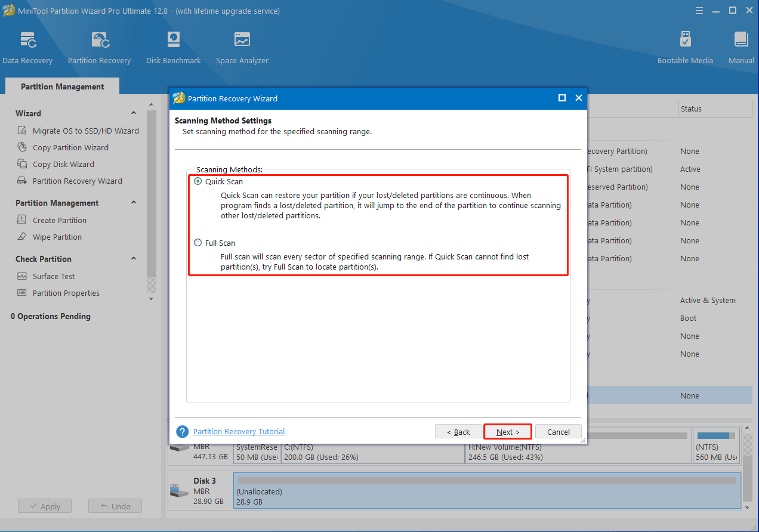Click the 'Boot' status cell
The image size is (759, 532).
[x=689, y=318]
